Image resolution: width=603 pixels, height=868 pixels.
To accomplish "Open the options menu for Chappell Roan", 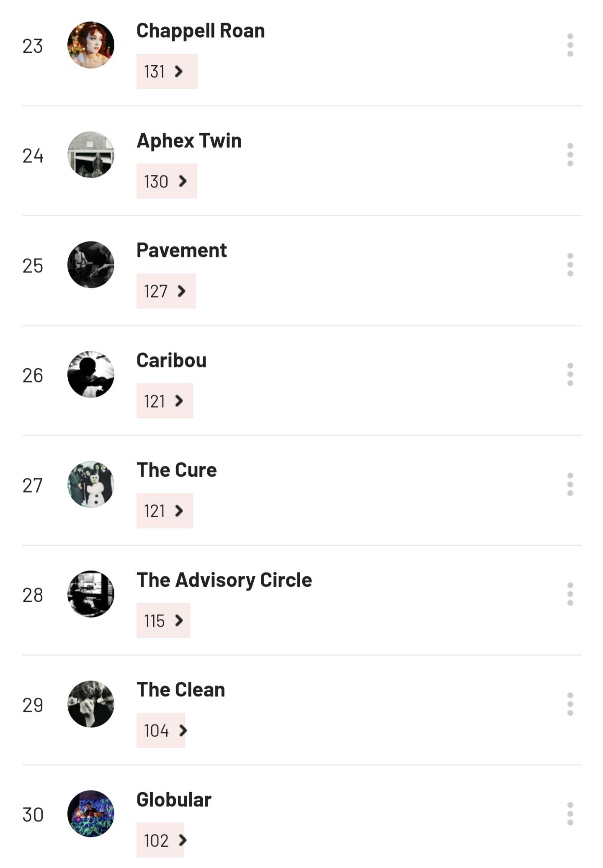I will pos(570,45).
